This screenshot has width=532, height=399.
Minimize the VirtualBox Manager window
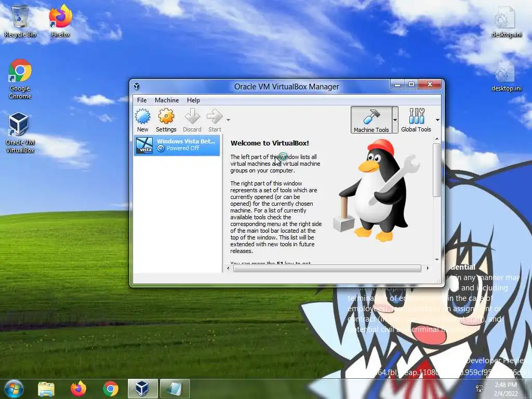397,85
